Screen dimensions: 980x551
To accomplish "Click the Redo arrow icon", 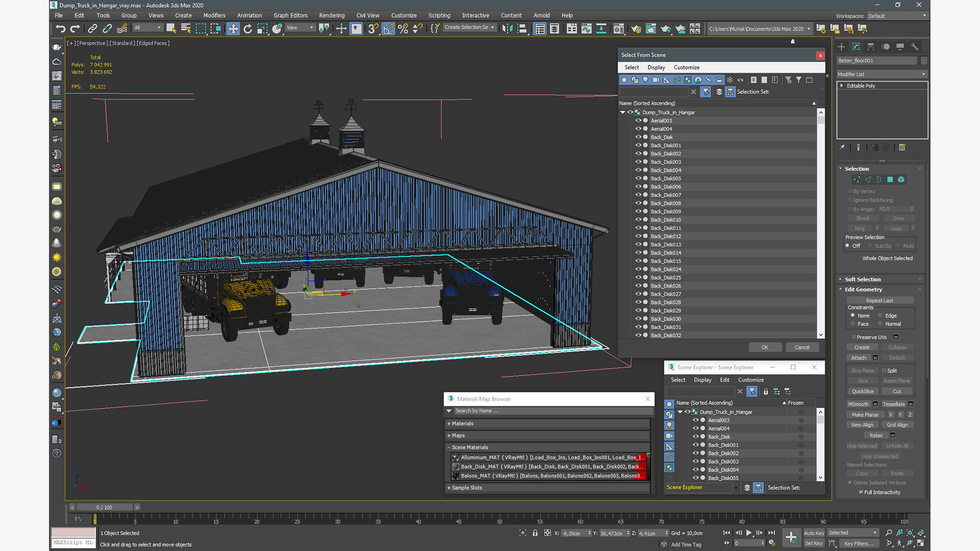I will [x=75, y=29].
